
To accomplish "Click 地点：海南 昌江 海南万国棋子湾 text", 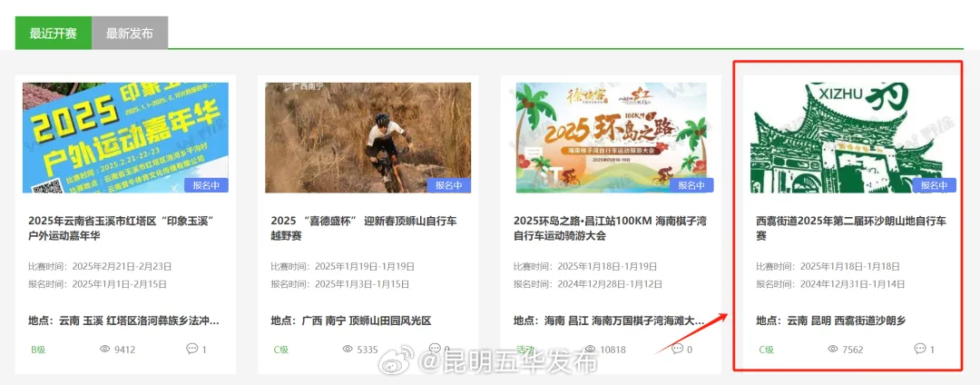I will [x=610, y=321].
